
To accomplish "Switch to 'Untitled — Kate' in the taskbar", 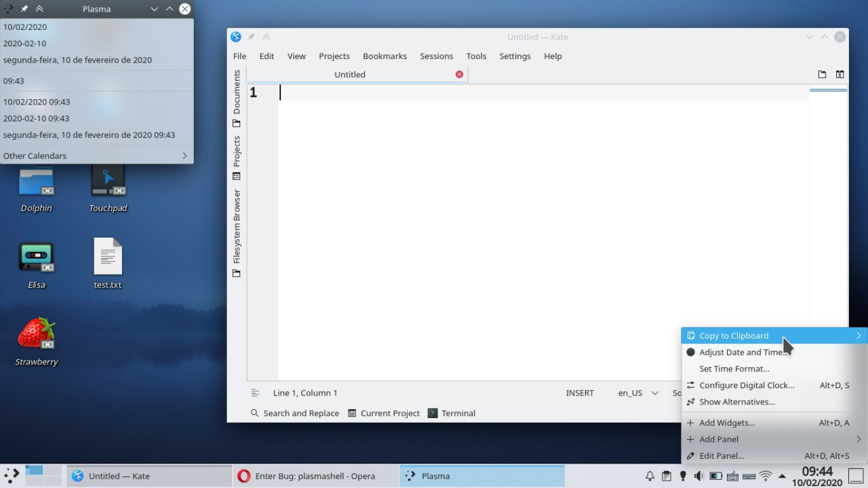I will [149, 476].
